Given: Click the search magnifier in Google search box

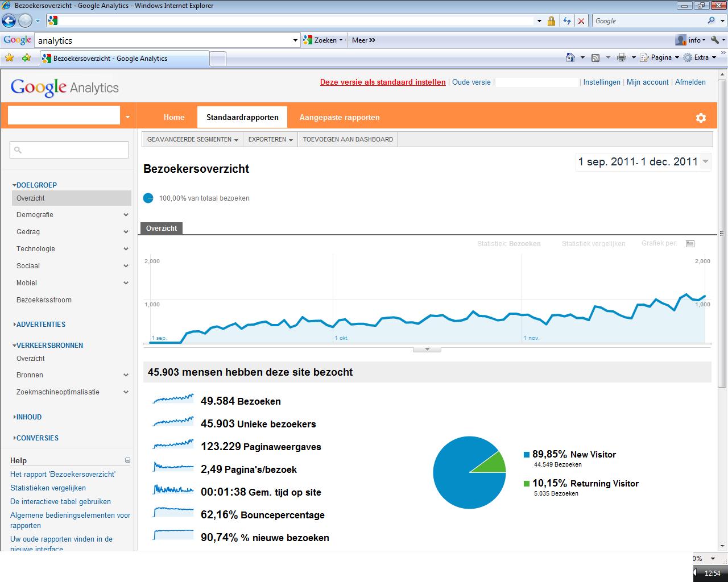Looking at the screenshot, I should click(x=712, y=20).
